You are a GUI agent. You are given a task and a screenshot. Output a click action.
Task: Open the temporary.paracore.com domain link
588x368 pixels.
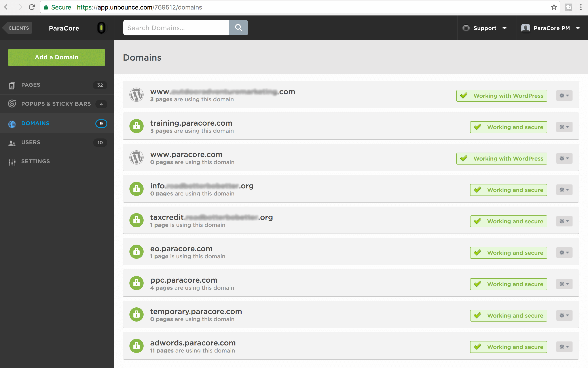pyautogui.click(x=196, y=311)
